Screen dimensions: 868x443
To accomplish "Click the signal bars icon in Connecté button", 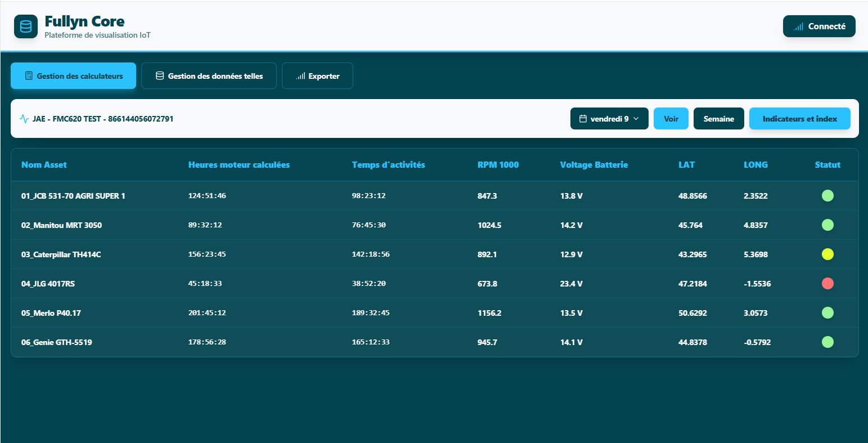I will 798,26.
